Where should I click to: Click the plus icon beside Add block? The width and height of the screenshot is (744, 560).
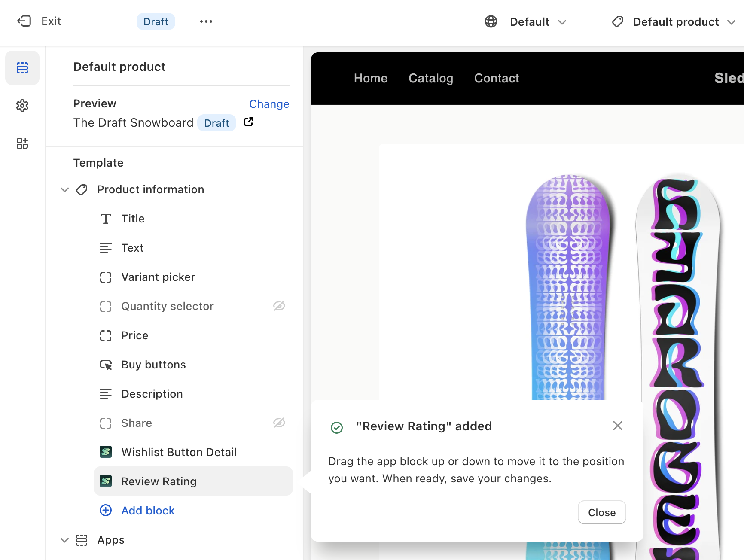click(x=106, y=510)
